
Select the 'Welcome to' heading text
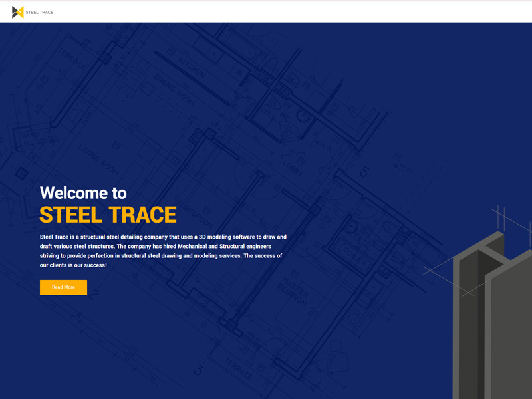click(x=83, y=193)
